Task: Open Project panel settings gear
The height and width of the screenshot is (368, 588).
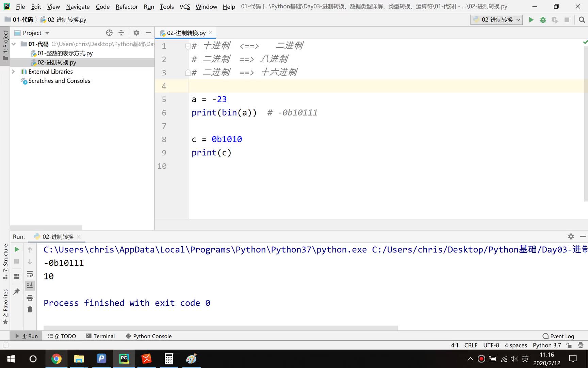Action: 136,33
